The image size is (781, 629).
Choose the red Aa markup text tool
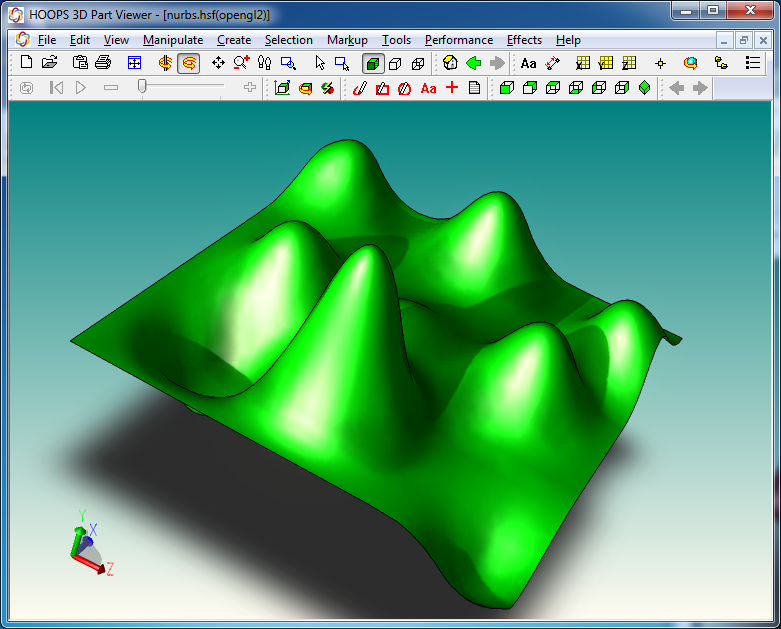[x=428, y=89]
